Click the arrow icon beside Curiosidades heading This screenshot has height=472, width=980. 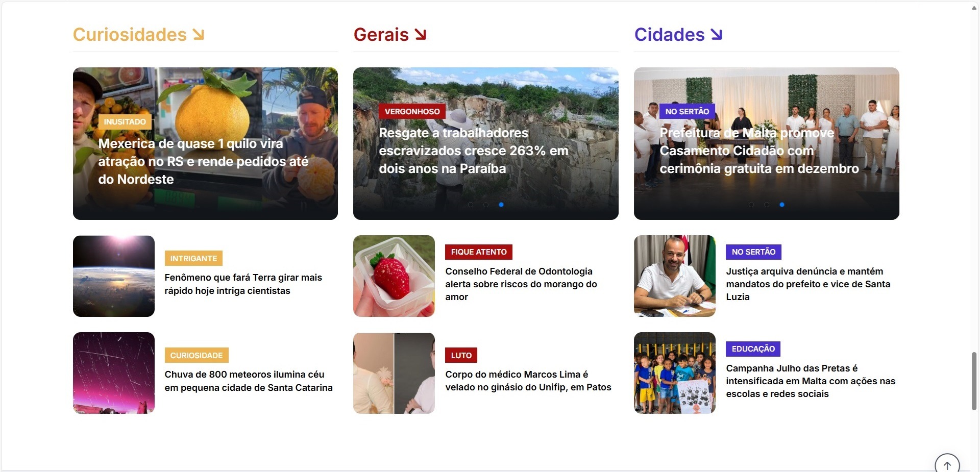(198, 35)
